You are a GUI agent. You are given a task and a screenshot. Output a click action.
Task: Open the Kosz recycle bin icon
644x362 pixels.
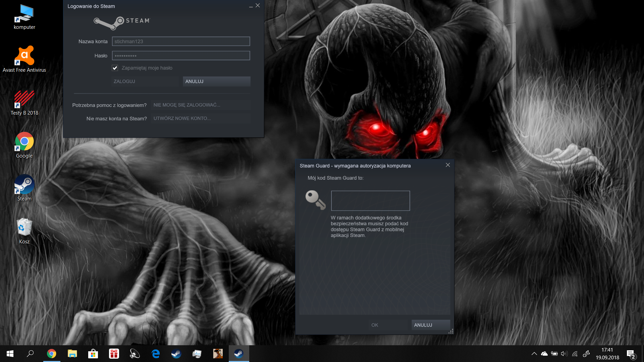[x=24, y=228]
